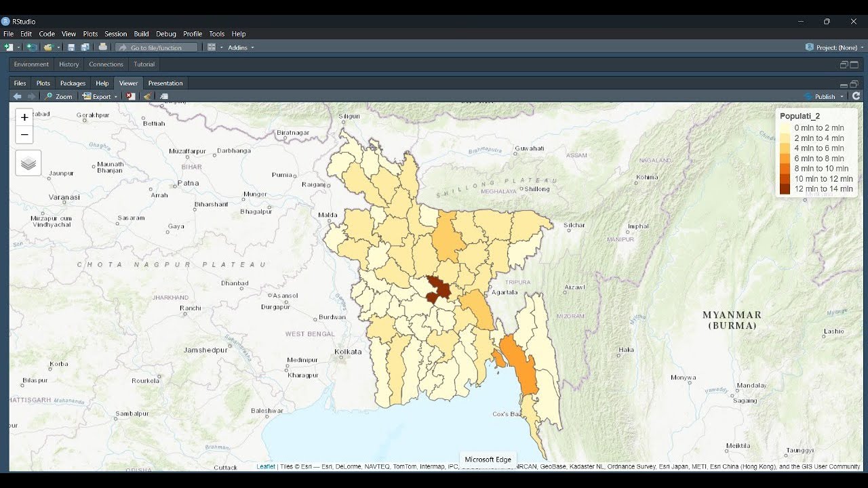Switch to the Plots pane tab
The width and height of the screenshot is (868, 488).
[43, 83]
